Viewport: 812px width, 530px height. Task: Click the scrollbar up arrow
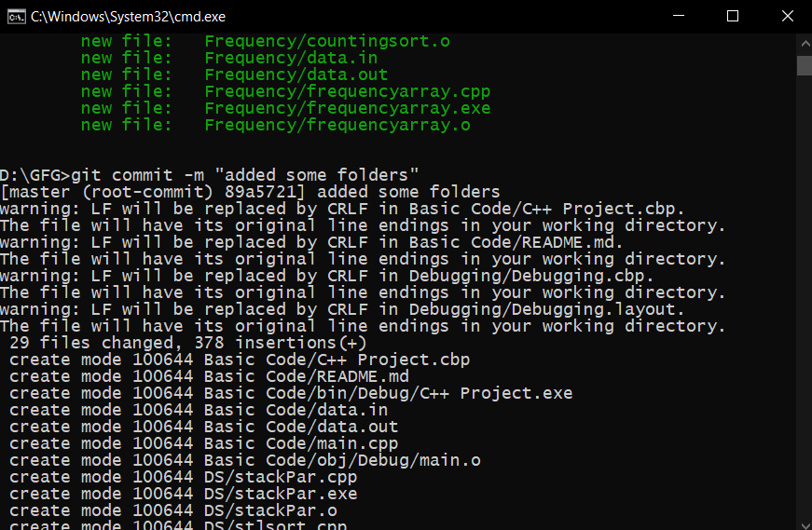click(805, 44)
